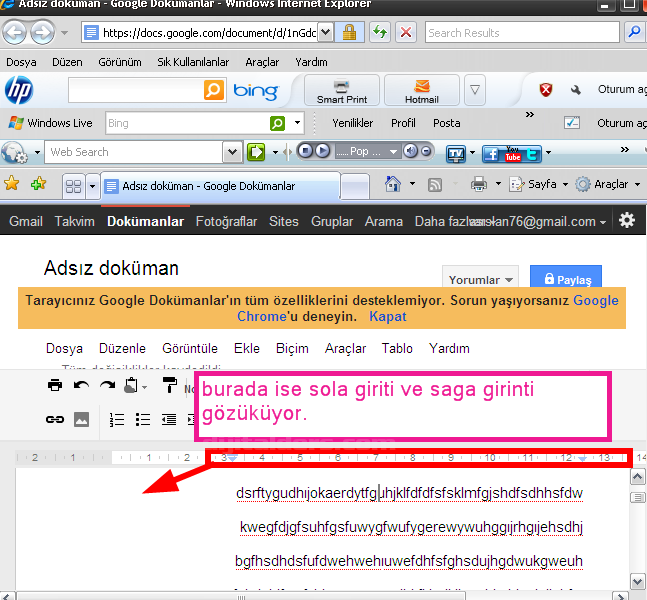
Task: Print the document with Docs printer icon
Action: click(55, 385)
